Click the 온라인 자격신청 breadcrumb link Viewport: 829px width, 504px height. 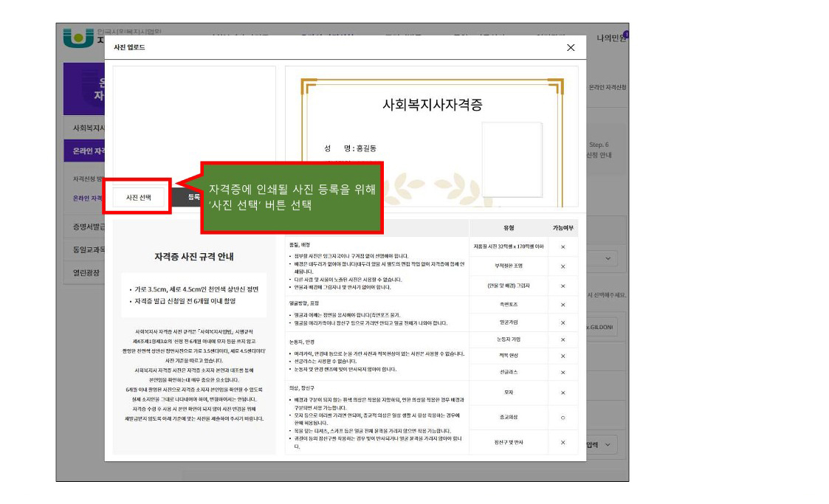coord(608,87)
